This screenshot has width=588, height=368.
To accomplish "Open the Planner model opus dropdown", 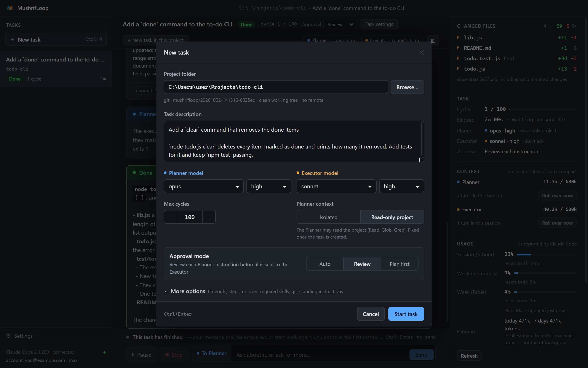I will tap(204, 186).
